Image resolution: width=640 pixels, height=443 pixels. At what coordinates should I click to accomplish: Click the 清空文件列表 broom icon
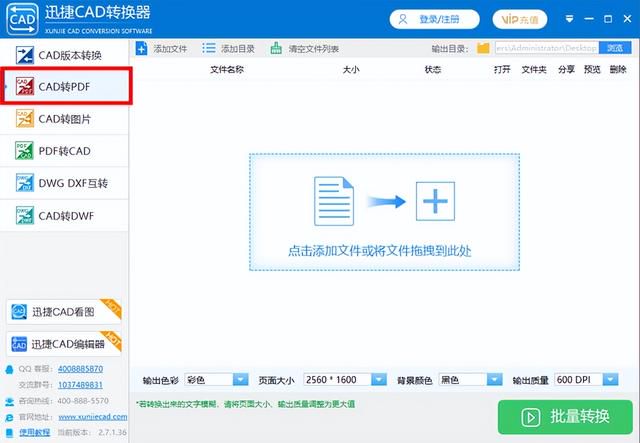276,49
